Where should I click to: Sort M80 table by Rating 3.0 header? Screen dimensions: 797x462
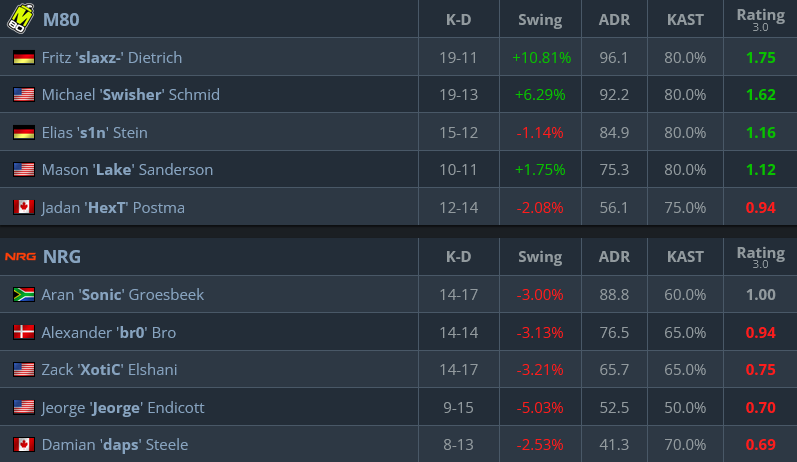pyautogui.click(x=760, y=19)
